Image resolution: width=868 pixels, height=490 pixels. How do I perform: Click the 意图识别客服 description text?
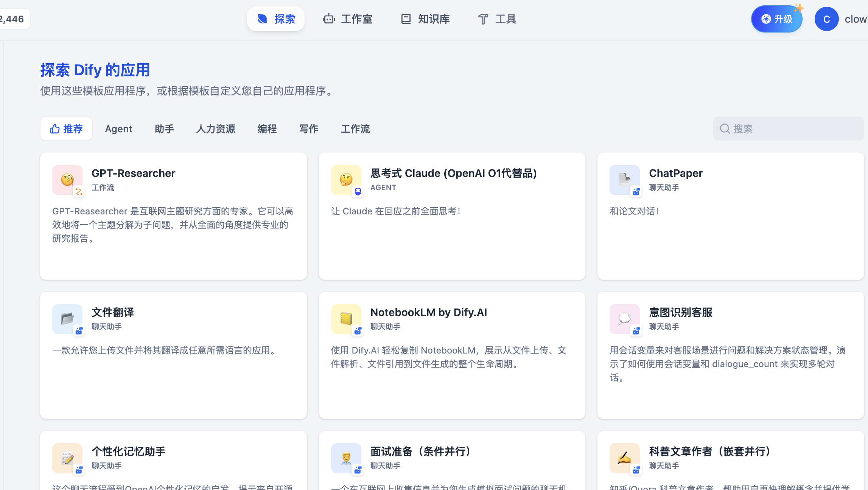728,364
